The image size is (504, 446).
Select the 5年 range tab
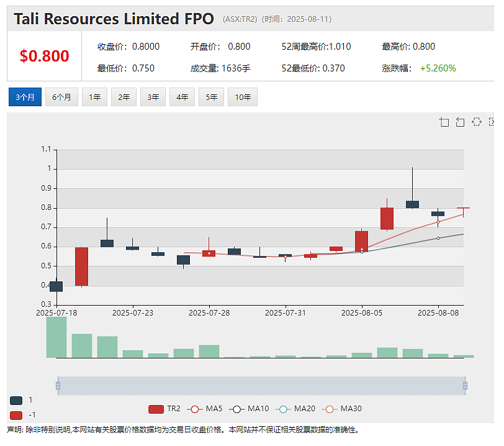click(x=211, y=97)
